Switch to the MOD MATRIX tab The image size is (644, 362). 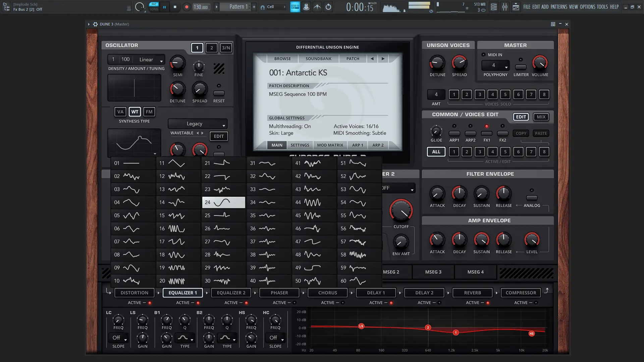(330, 145)
